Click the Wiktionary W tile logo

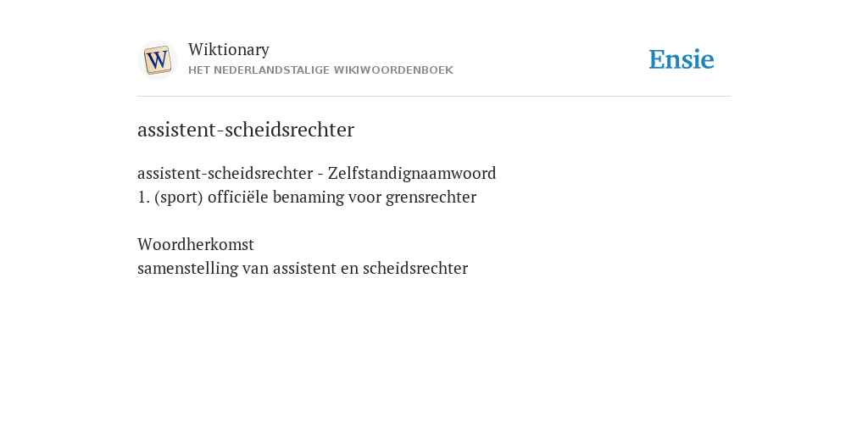click(158, 60)
